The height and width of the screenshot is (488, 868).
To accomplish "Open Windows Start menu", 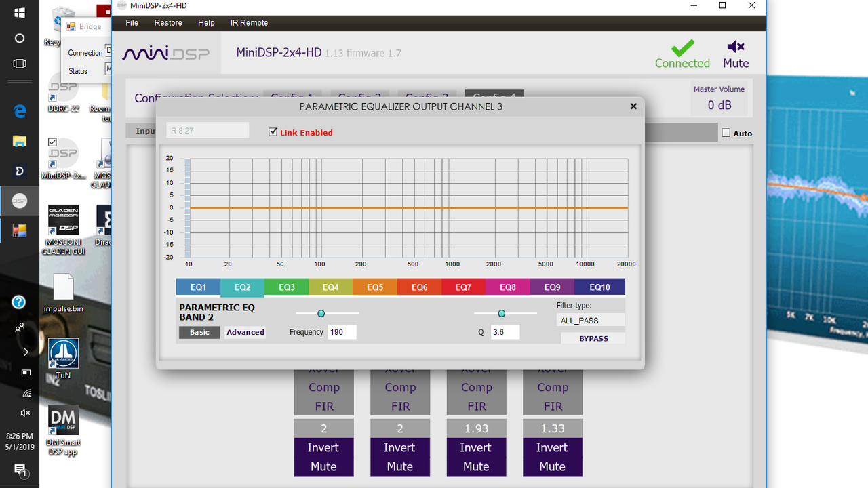I will pos(20,13).
